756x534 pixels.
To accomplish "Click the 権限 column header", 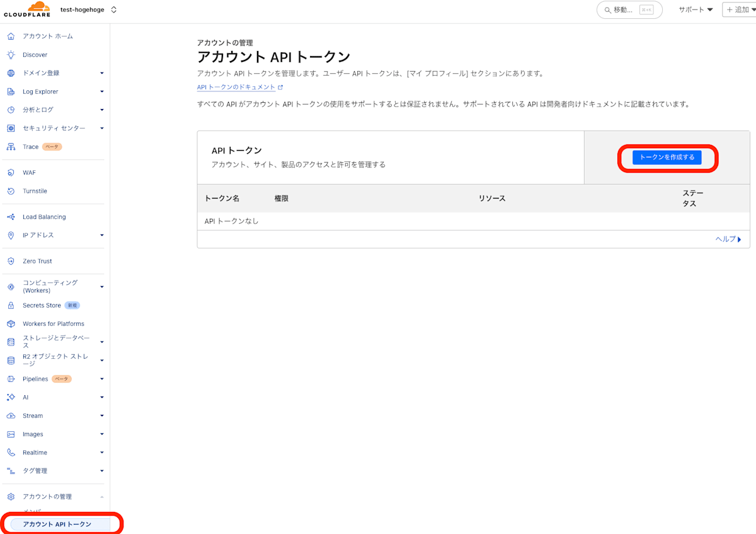I will [x=281, y=199].
